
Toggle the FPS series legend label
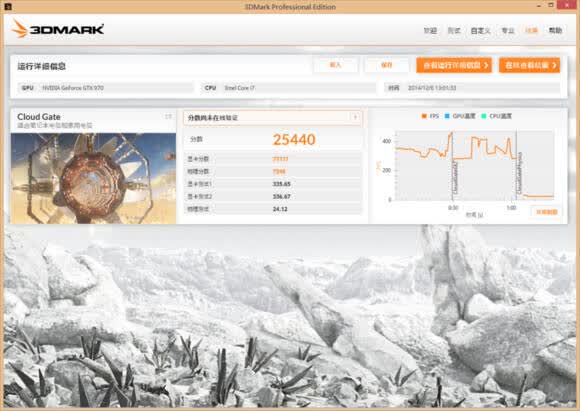pyautogui.click(x=434, y=116)
